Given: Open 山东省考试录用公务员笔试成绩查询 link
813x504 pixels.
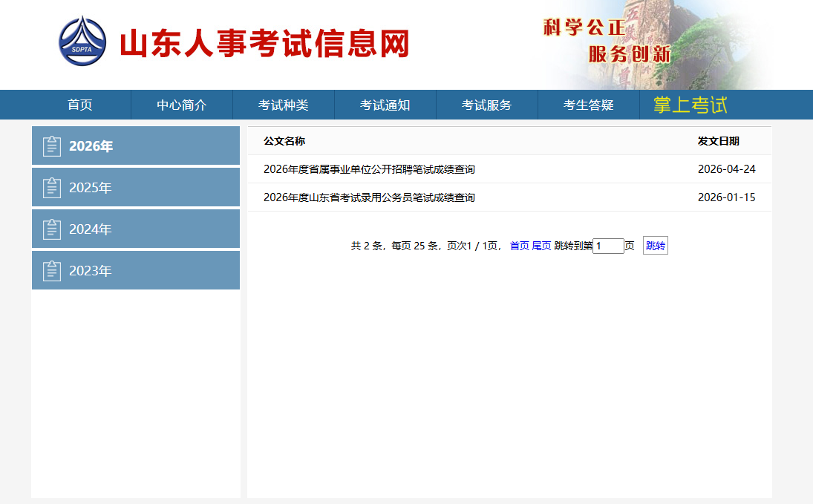Looking at the screenshot, I should point(369,197).
